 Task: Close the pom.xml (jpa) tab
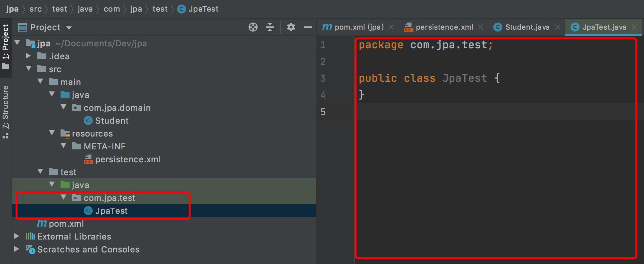click(391, 27)
